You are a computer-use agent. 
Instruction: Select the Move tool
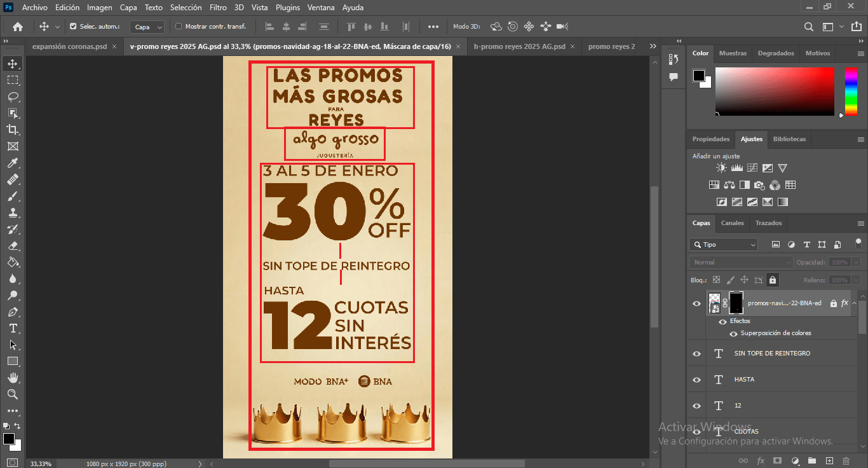(x=13, y=64)
